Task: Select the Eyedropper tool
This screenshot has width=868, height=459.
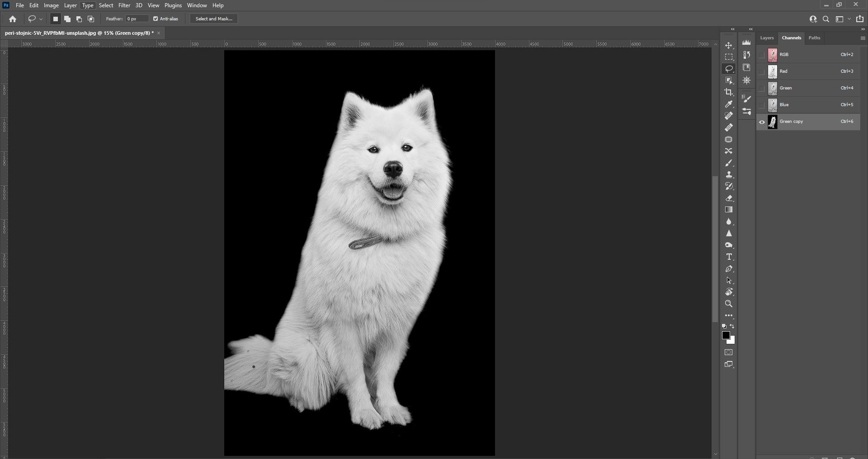Action: (728, 104)
